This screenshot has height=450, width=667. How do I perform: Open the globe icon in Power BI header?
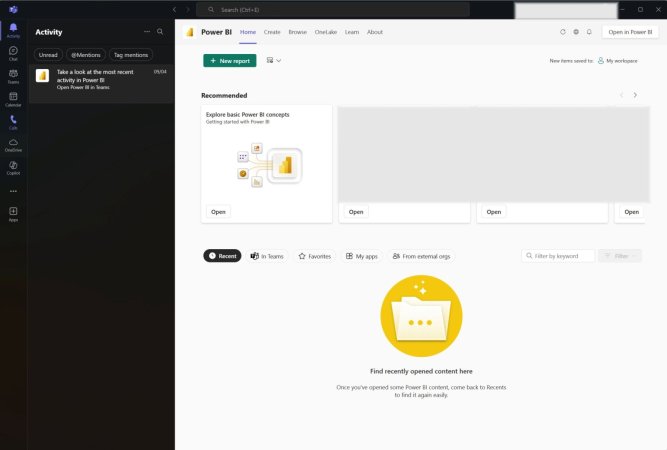(x=576, y=32)
